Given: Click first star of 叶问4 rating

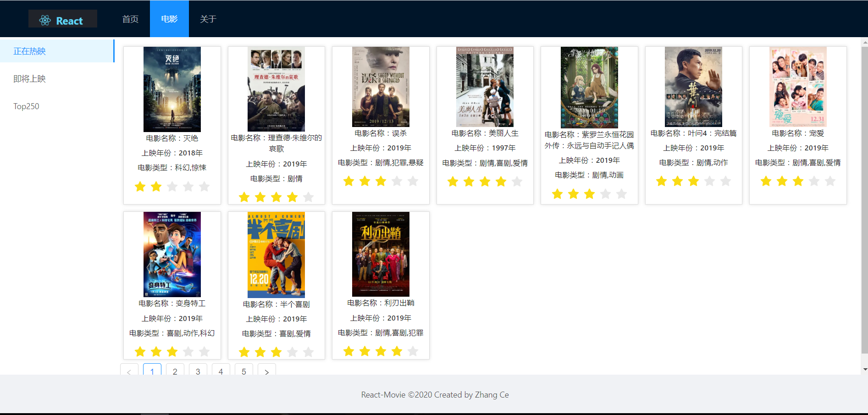Looking at the screenshot, I should 662,181.
